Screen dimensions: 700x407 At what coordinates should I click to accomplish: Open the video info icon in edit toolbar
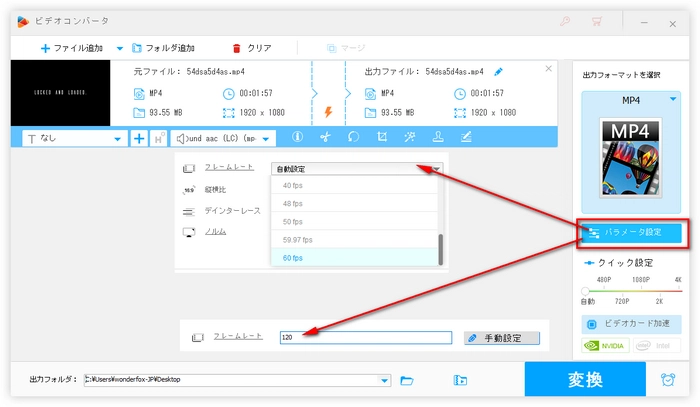[x=297, y=137]
